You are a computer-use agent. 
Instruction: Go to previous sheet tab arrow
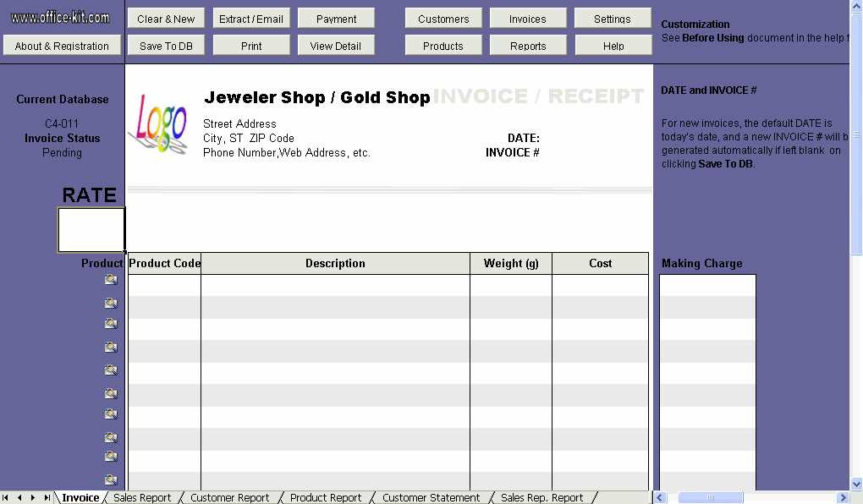tap(19, 497)
